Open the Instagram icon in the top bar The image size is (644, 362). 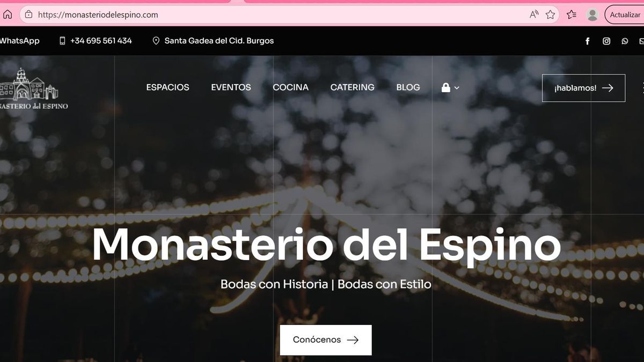(x=606, y=40)
